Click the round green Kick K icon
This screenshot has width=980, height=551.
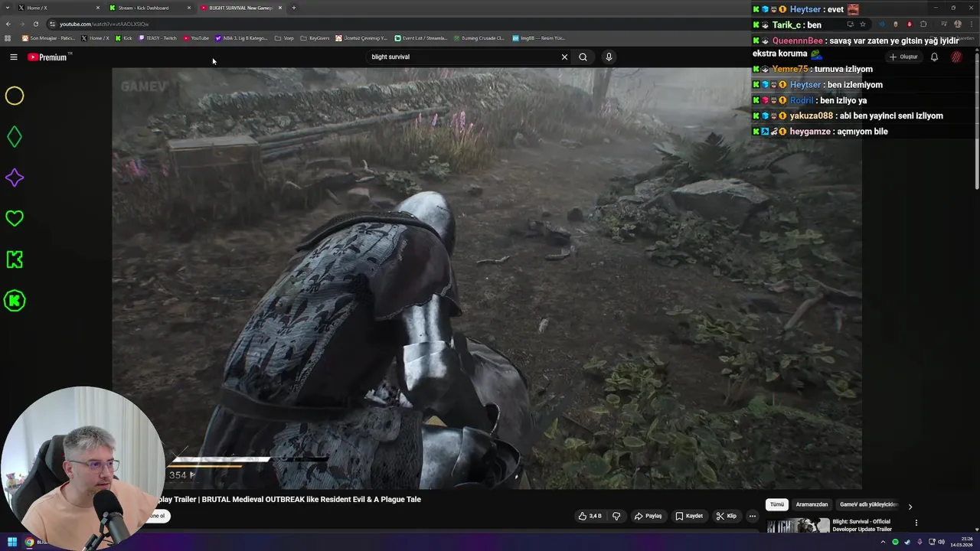click(15, 301)
